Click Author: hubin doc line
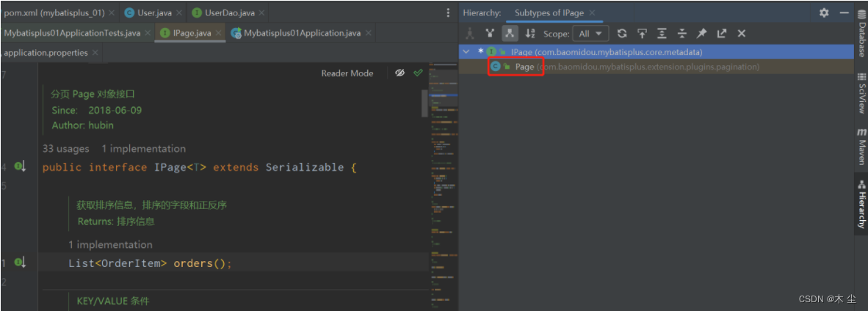Screen dimensions: 868x311 tap(82, 125)
